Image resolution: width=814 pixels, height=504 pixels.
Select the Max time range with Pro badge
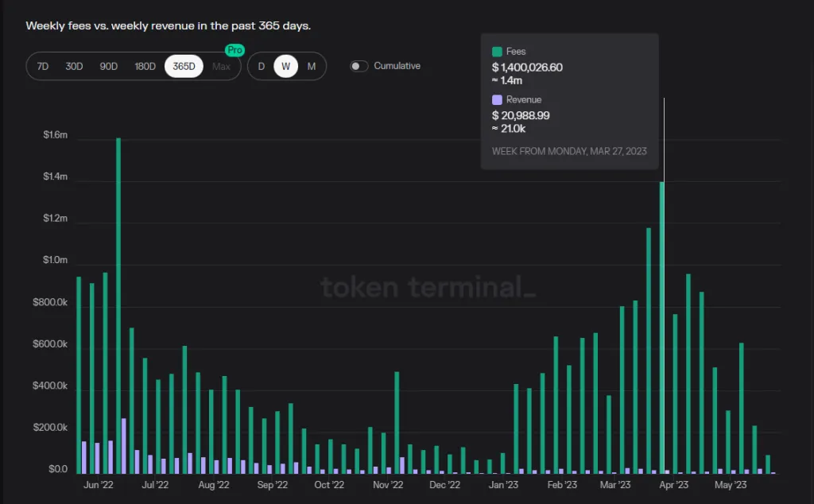pyautogui.click(x=220, y=66)
